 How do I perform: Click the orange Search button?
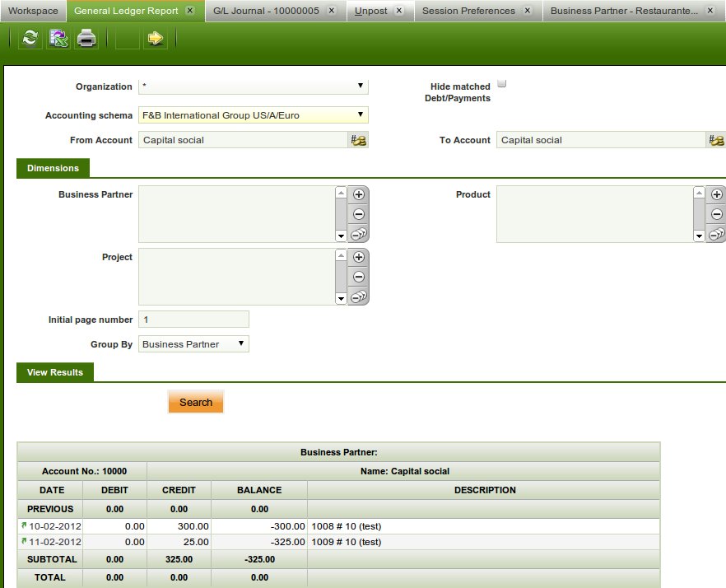196,402
